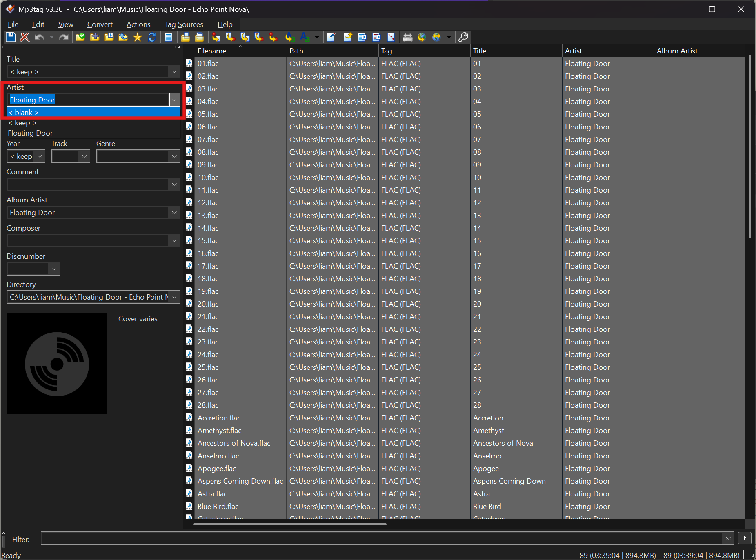Open the Comment field dropdown
Viewport: 756px width, 560px height.
pos(174,184)
